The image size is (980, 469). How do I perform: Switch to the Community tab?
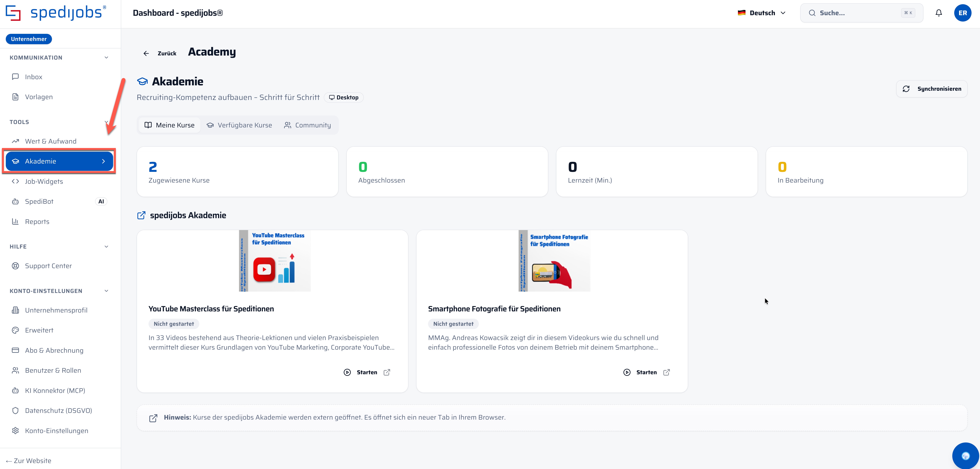click(307, 126)
